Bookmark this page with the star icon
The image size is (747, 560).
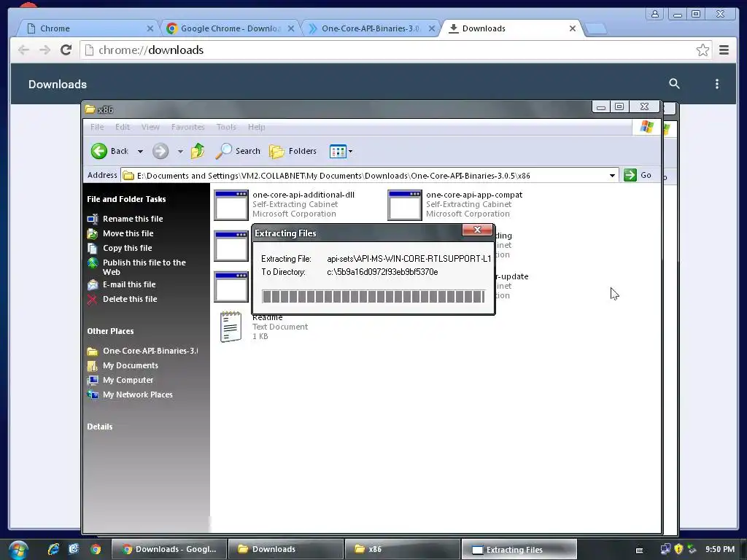(x=703, y=50)
